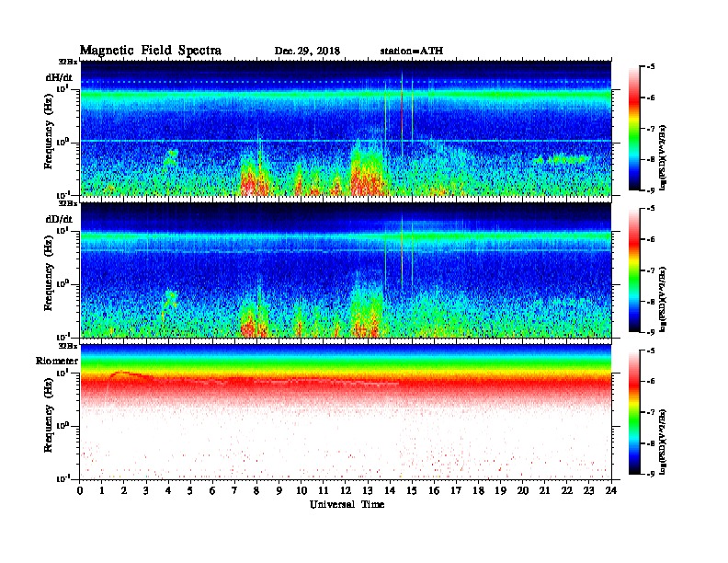Click the "-5" value on Riometer color scale
728x563 pixels.
(x=651, y=350)
